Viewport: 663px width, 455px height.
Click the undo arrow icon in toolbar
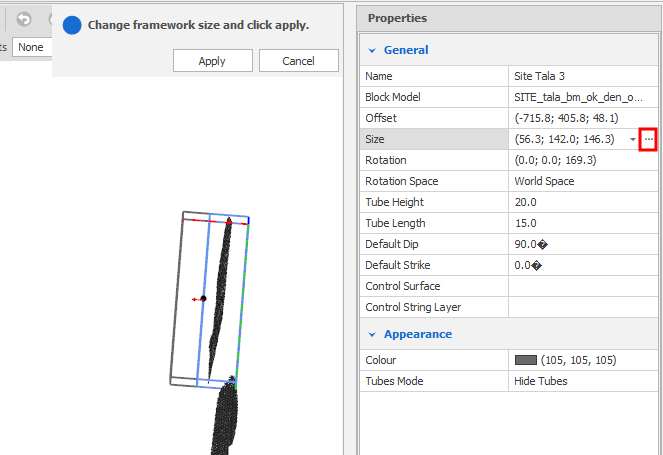click(24, 19)
